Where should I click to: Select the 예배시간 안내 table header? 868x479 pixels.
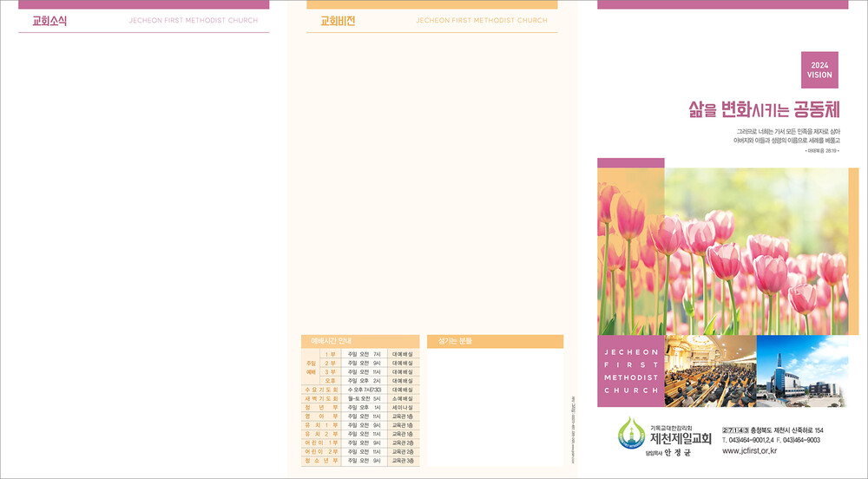359,341
